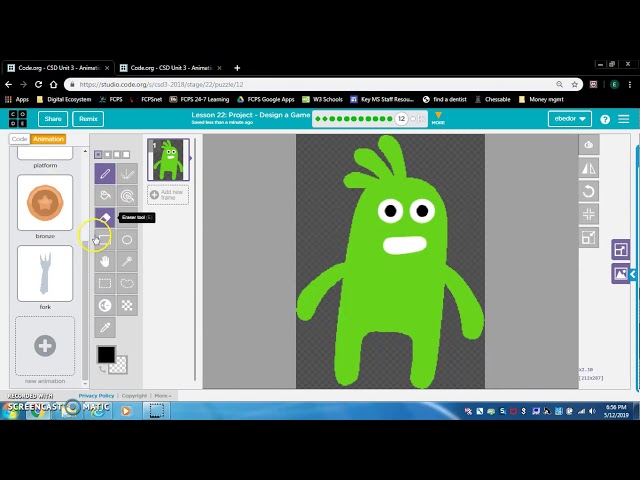Open the Money mgmt bookmark
640x480 pixels.
point(541,99)
